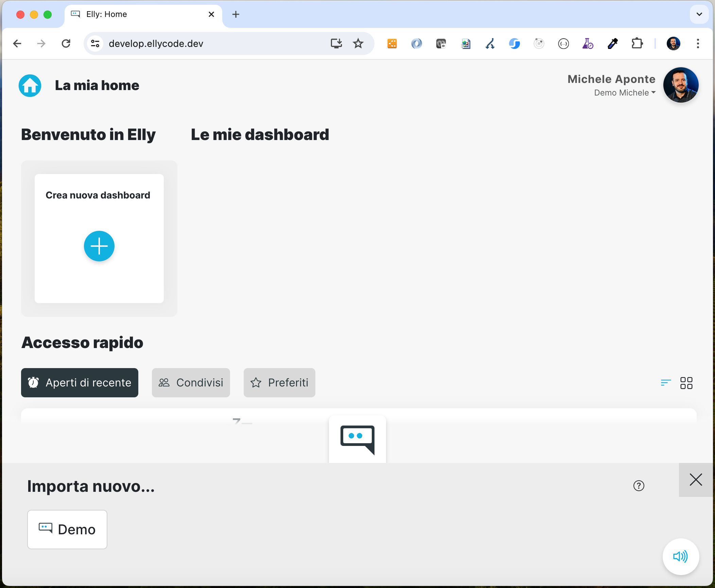Click the dark square extension icon

(x=441, y=44)
